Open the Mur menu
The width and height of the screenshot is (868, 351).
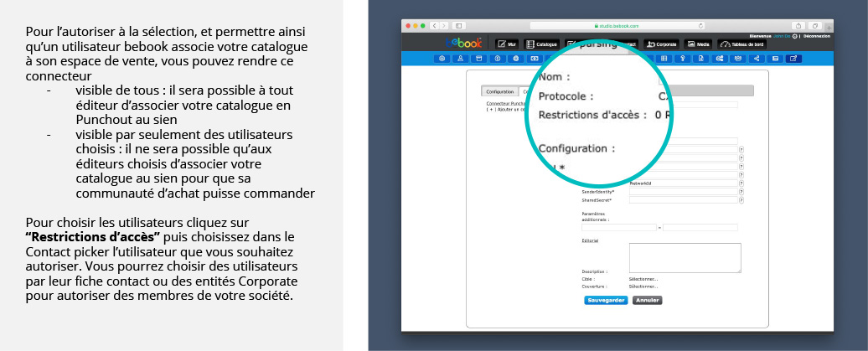click(x=507, y=44)
